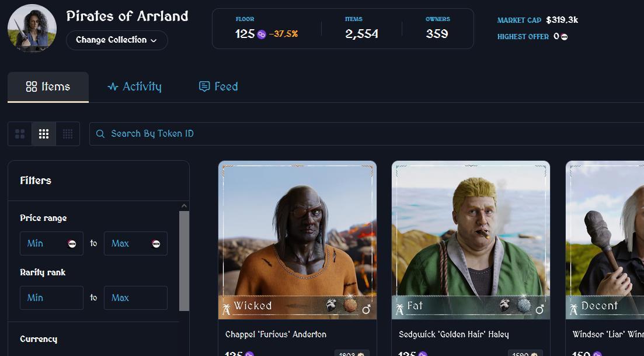Click the palm tree logo on Fat card

click(399, 309)
